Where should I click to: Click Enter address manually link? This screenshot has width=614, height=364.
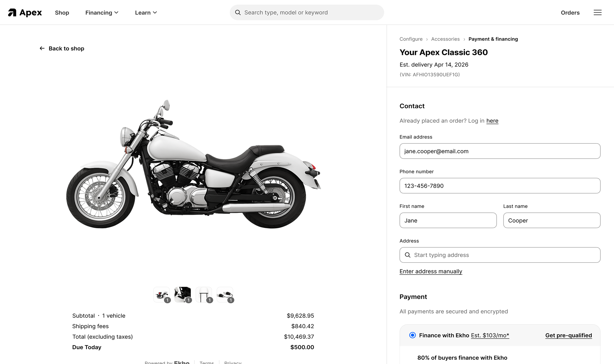(x=431, y=271)
